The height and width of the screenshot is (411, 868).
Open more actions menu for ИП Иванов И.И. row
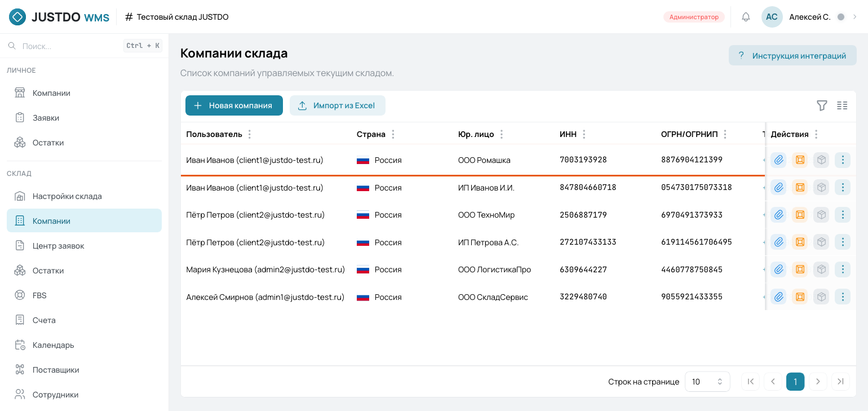pos(843,187)
